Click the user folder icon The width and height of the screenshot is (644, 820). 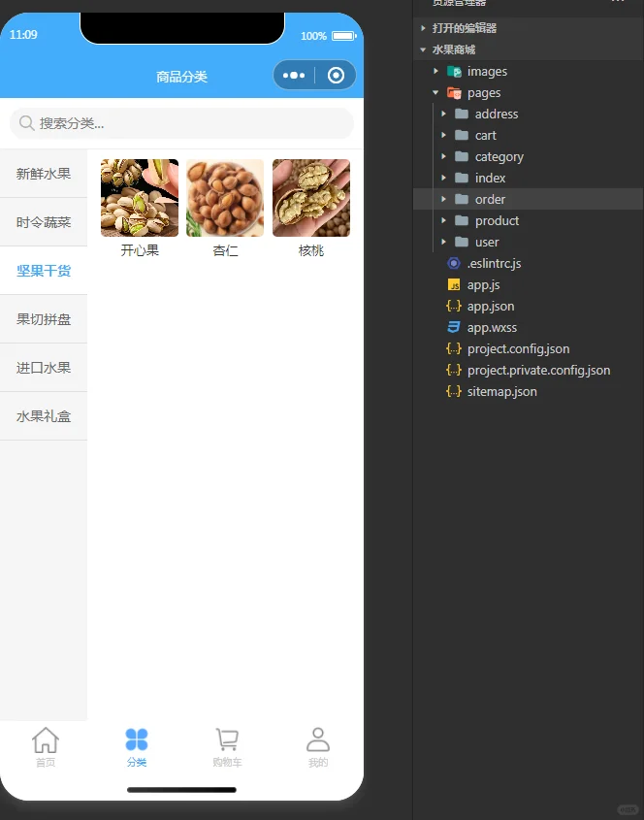(x=462, y=242)
